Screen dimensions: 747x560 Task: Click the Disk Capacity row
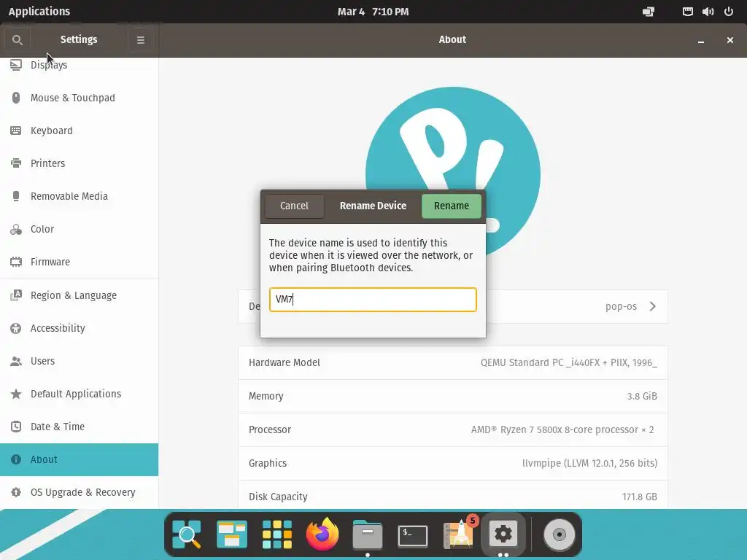[x=452, y=496]
